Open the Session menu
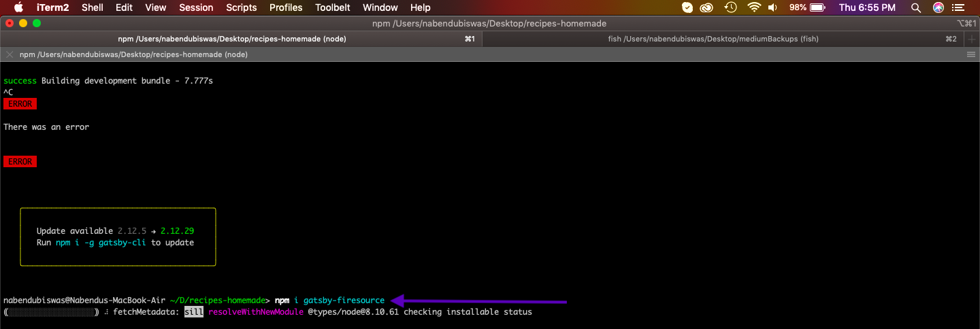980x329 pixels. click(x=196, y=7)
